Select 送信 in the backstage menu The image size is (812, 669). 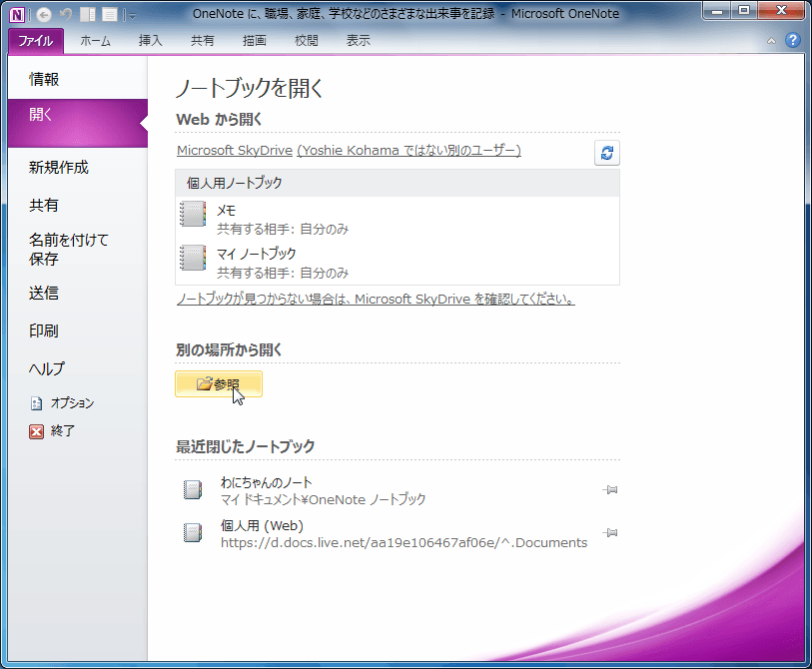[x=78, y=294]
